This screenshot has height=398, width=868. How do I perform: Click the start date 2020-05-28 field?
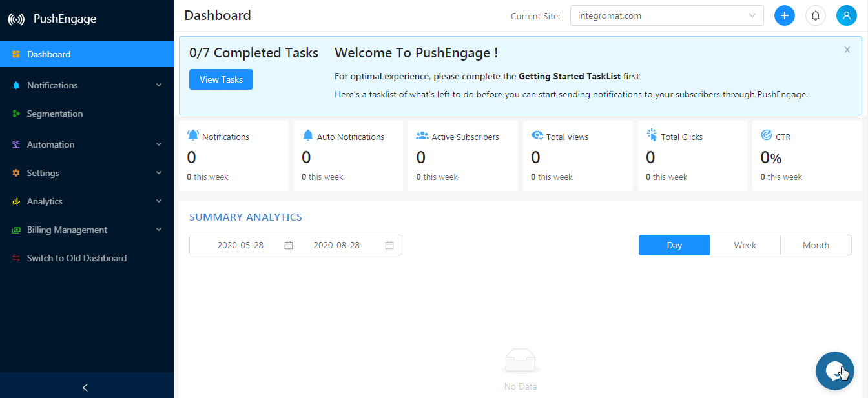pyautogui.click(x=240, y=245)
